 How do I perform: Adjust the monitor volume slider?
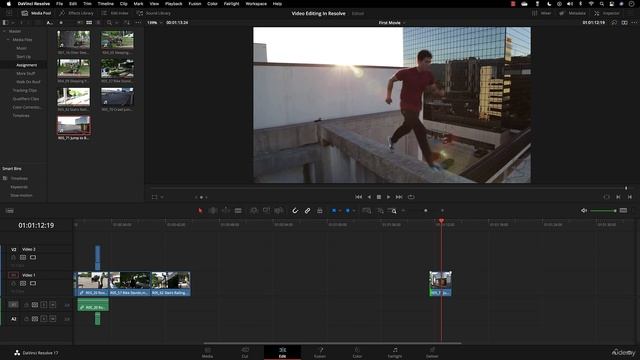tap(603, 211)
